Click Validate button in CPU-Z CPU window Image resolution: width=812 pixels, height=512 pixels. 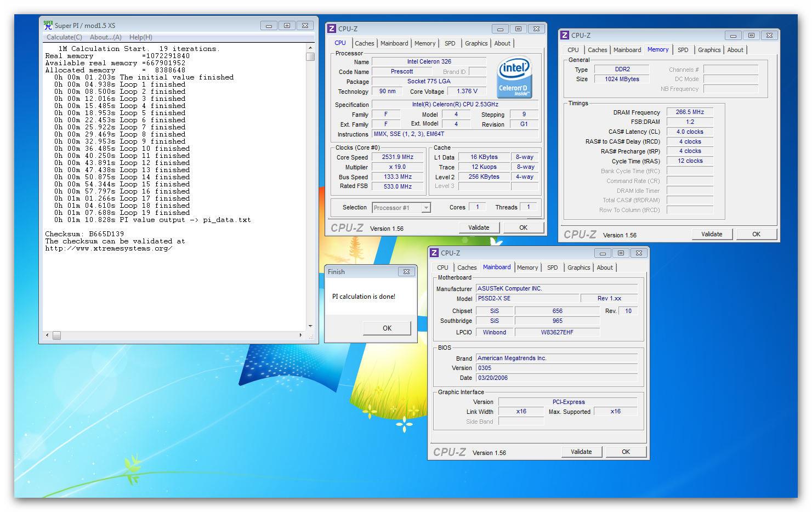479,227
